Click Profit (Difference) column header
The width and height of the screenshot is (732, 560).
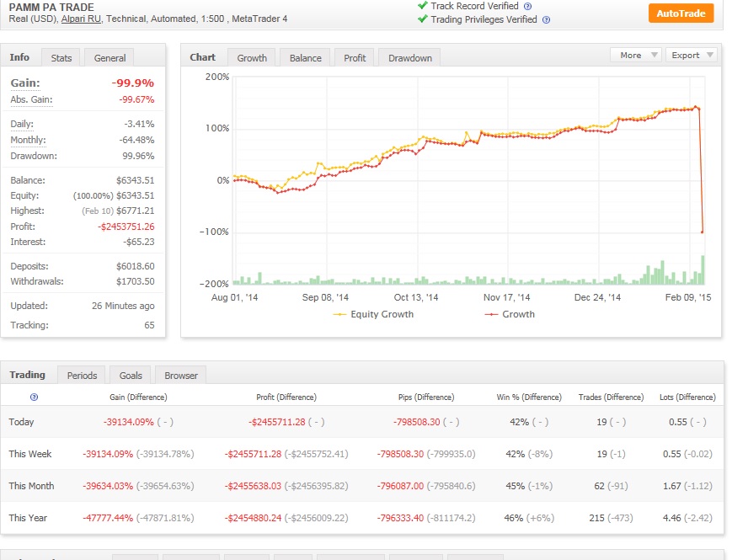coord(286,397)
